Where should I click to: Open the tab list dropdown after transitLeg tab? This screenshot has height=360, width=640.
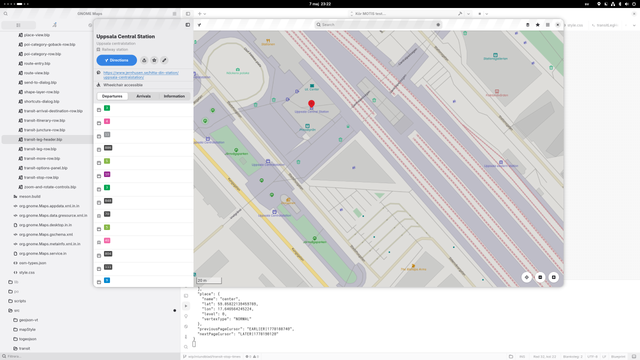634,25
